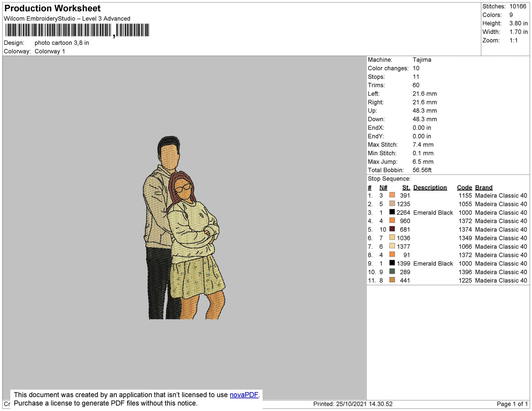This screenshot has height=411, width=532.
Task: Click the Trims value '60'
Action: point(416,85)
